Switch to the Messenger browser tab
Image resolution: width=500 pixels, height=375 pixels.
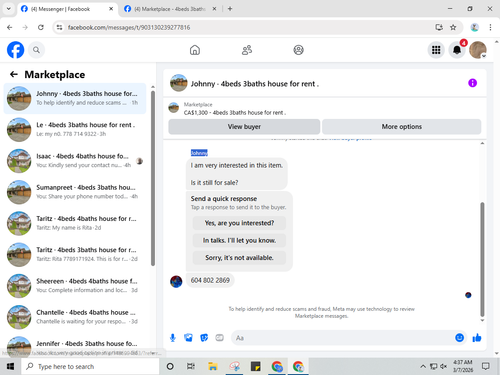click(x=66, y=9)
